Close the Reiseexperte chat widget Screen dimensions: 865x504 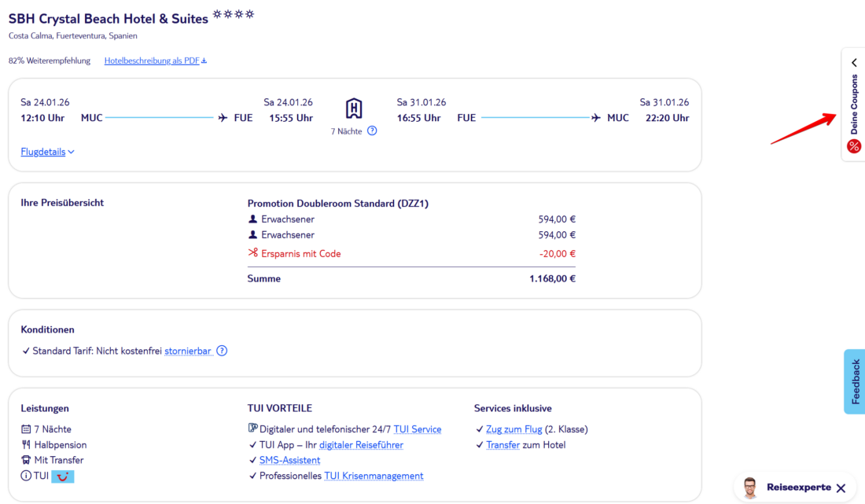coord(841,488)
